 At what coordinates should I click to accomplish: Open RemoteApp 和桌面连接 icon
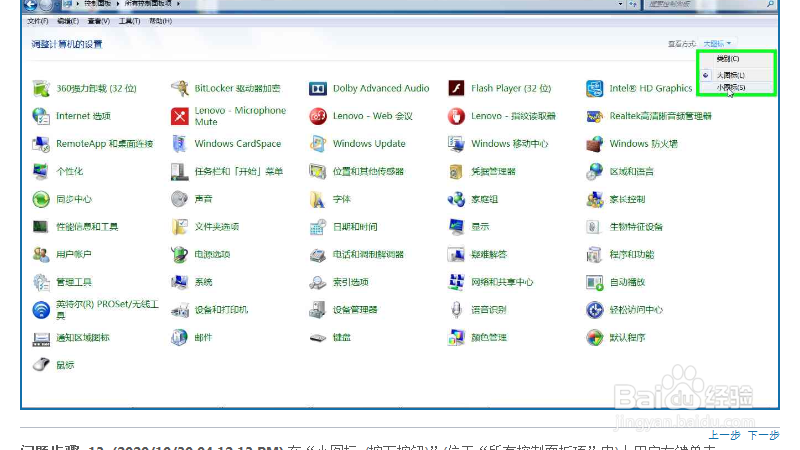point(41,144)
